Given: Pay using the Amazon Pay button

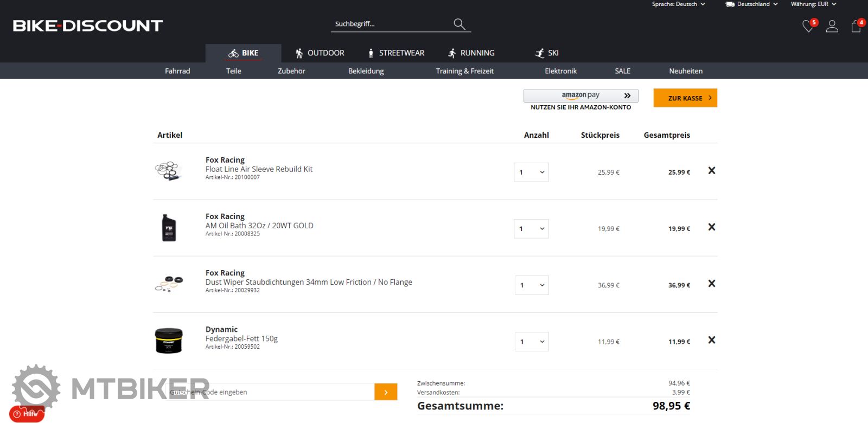Looking at the screenshot, I should [580, 95].
